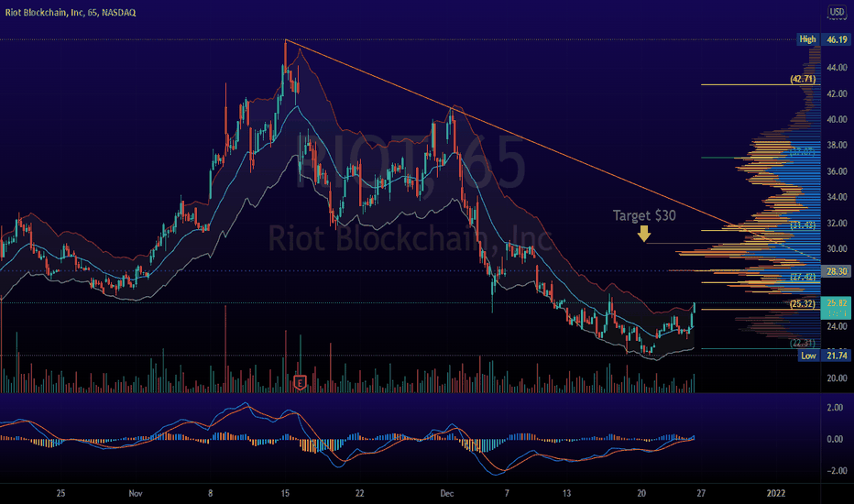
Task: Click the 20.00 price axis label
Action: (x=837, y=378)
